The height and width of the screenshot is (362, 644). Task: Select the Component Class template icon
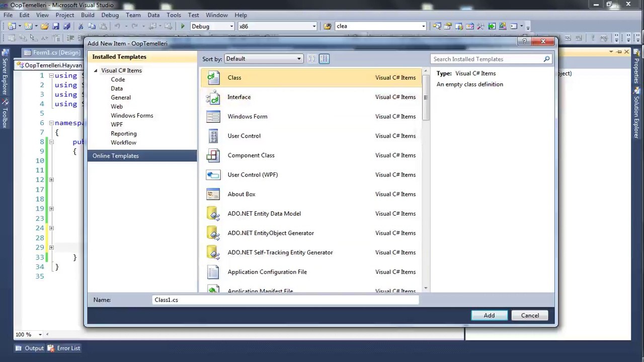click(x=213, y=155)
